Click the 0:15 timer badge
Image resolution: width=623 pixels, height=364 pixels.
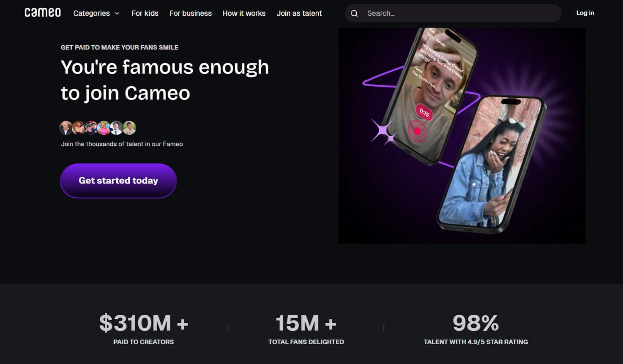click(424, 113)
